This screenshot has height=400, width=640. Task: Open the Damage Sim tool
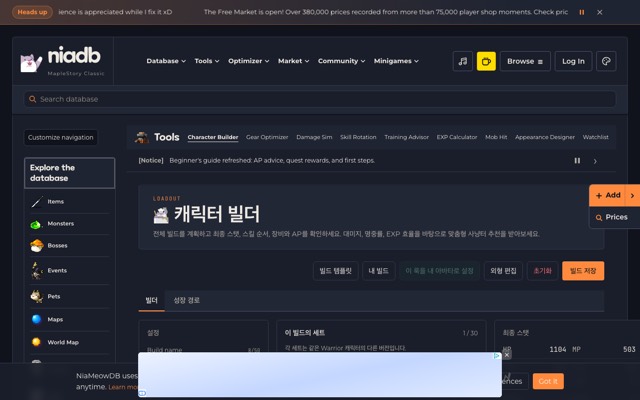click(314, 138)
